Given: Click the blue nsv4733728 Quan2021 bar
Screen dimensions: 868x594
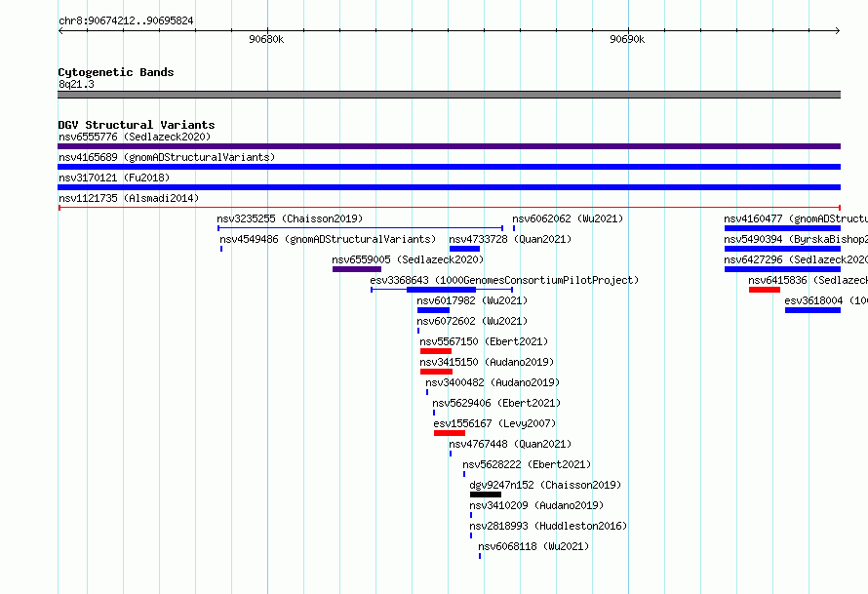Looking at the screenshot, I should click(464, 249).
